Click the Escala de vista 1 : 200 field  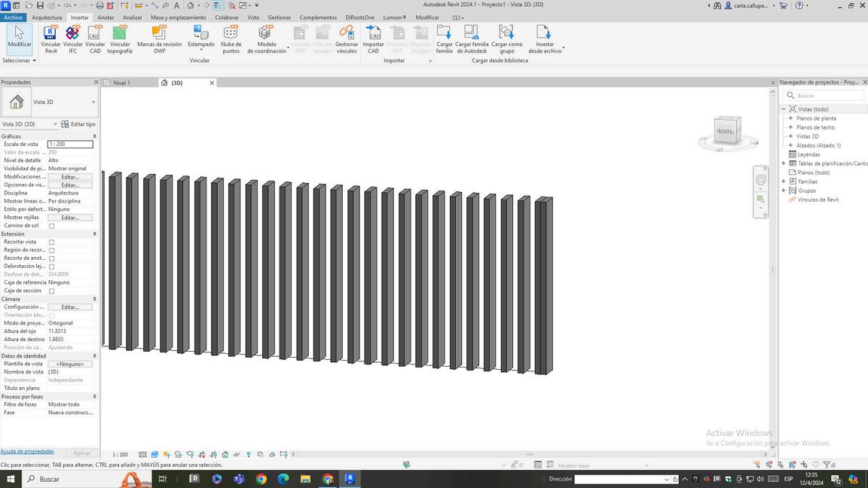[70, 145]
